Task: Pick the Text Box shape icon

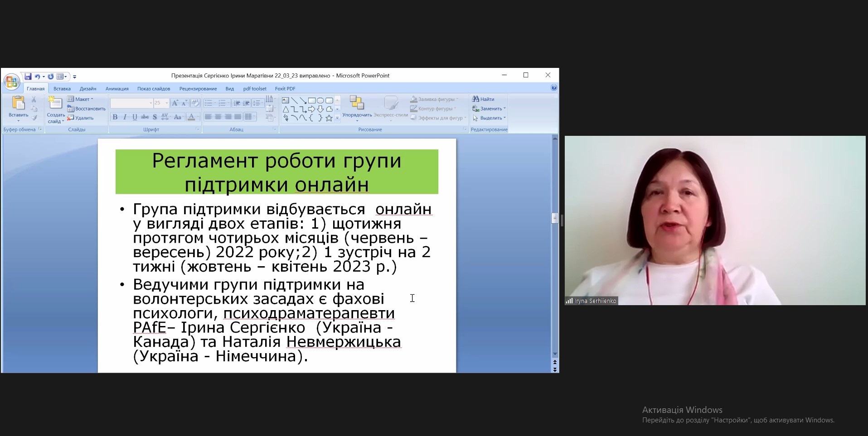Action: point(286,100)
